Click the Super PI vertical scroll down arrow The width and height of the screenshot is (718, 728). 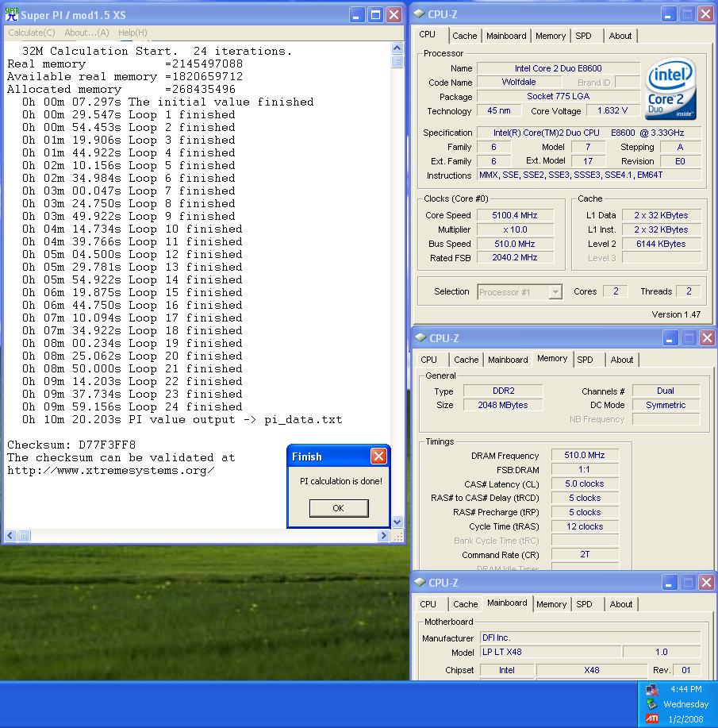[x=397, y=522]
